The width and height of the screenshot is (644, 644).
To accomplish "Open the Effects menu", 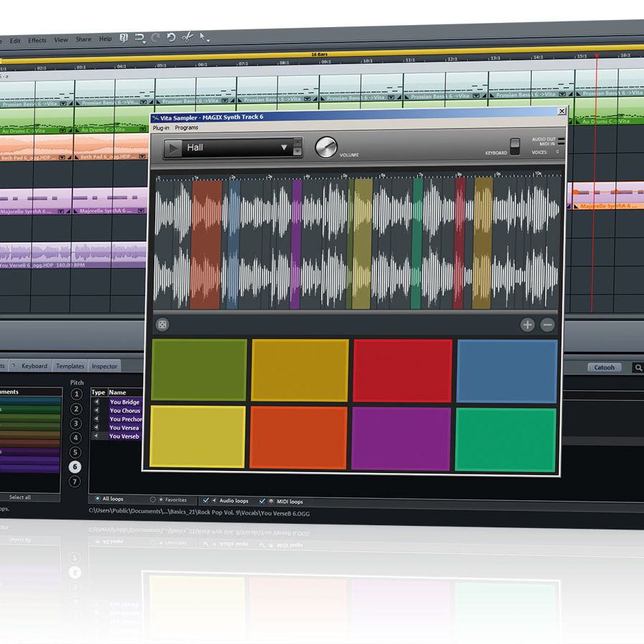I will 37,40.
